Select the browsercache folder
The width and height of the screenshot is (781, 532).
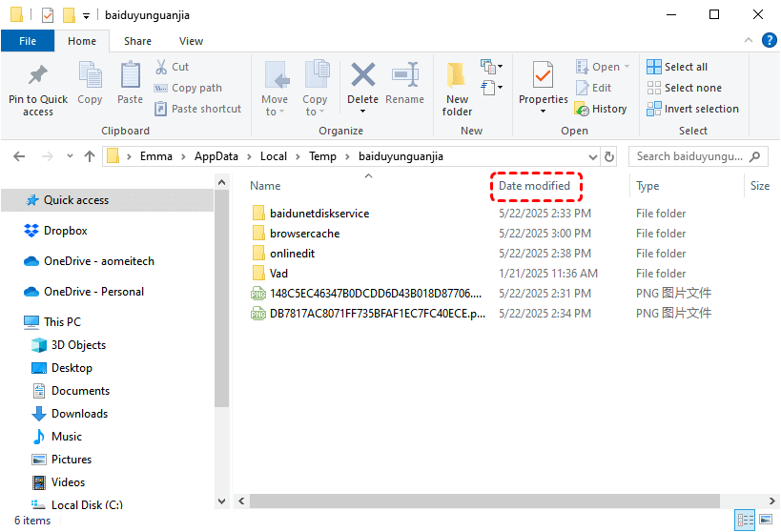304,234
